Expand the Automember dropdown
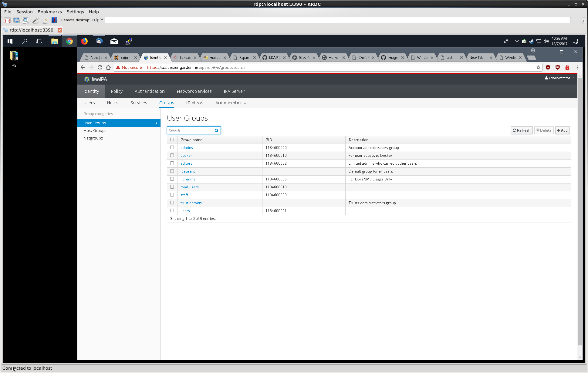 (x=231, y=103)
